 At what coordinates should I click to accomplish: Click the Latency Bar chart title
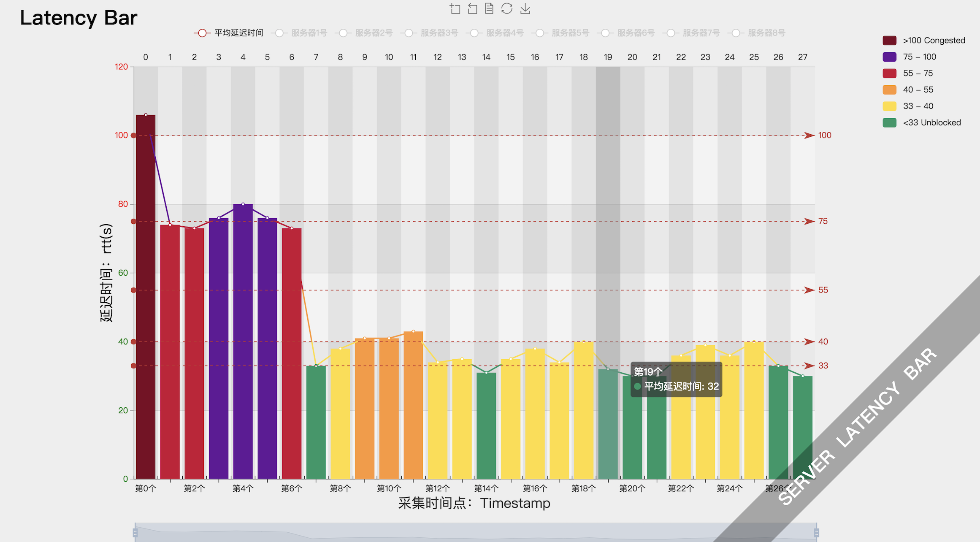tap(79, 18)
